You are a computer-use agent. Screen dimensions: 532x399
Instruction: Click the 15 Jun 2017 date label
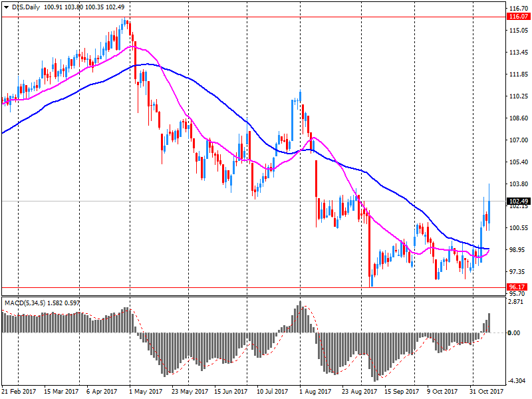coord(231,392)
